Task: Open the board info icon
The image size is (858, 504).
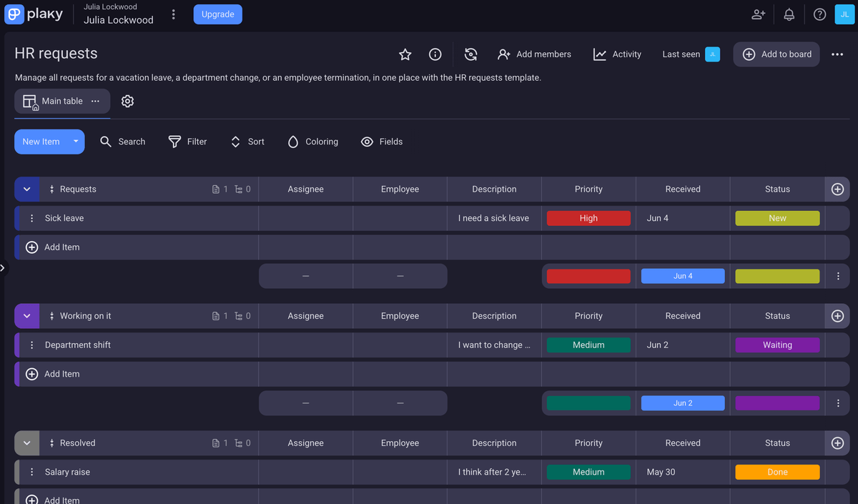Action: click(x=435, y=54)
